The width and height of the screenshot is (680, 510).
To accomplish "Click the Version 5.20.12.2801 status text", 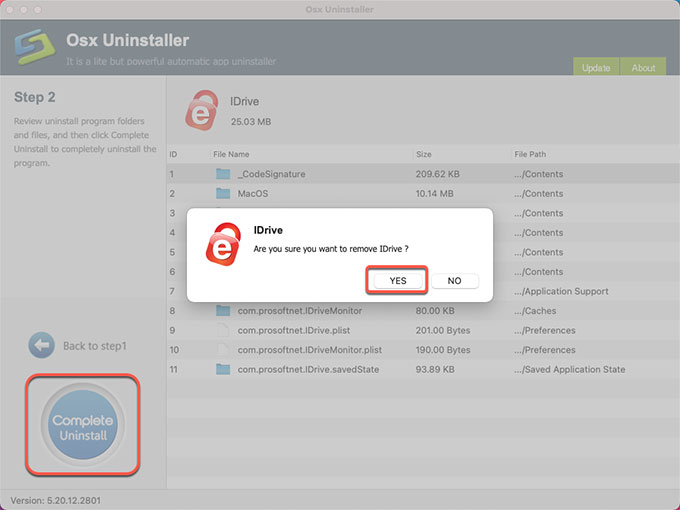I will (56, 500).
